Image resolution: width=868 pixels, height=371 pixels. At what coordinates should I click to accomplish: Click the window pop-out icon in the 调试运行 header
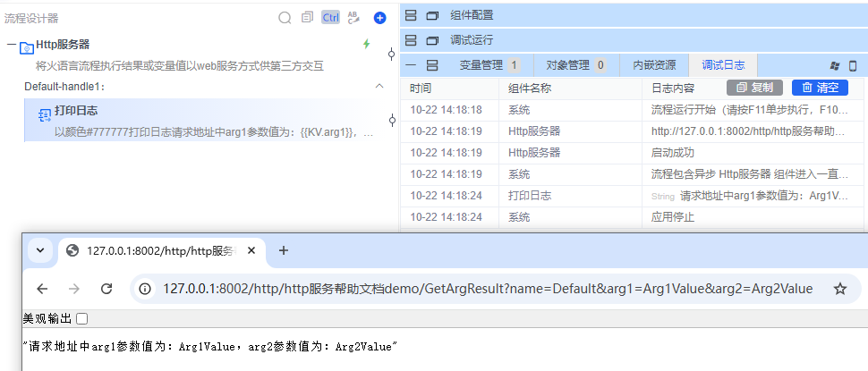pos(432,40)
